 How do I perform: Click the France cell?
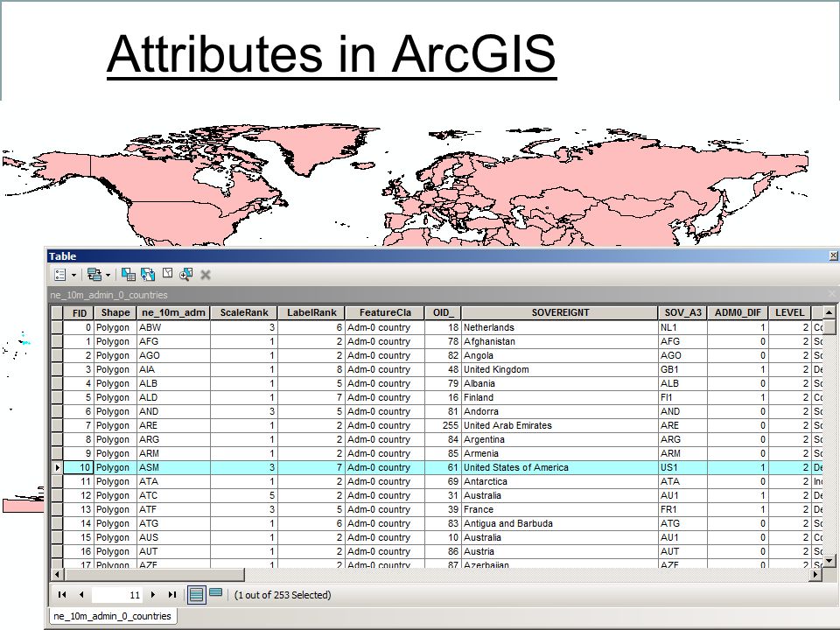coord(559,509)
